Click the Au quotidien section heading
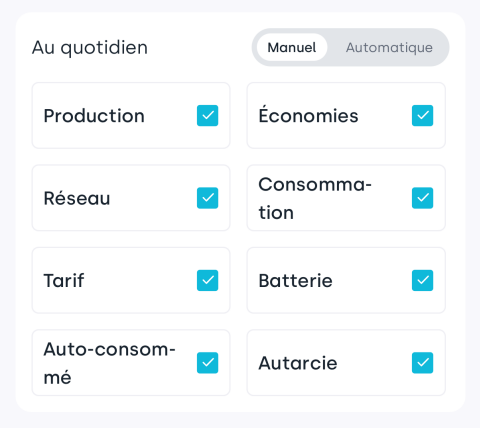Screen dimensions: 480x428 click(x=90, y=48)
